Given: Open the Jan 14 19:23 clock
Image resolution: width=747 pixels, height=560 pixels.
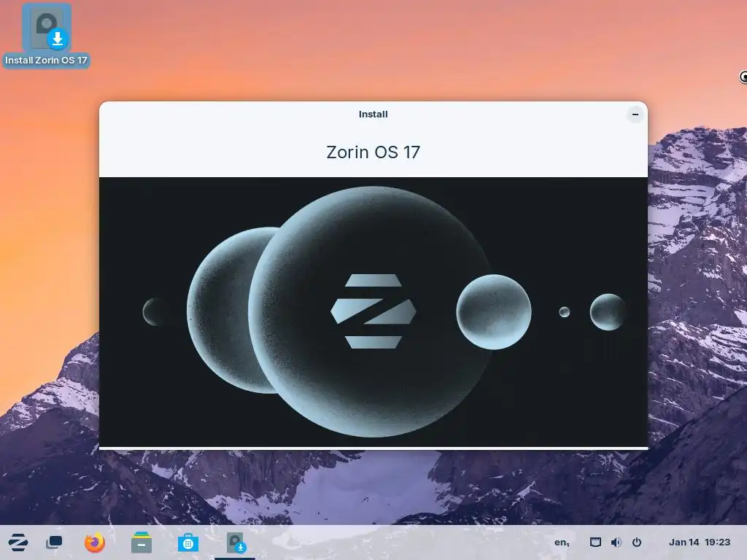Looking at the screenshot, I should 700,542.
